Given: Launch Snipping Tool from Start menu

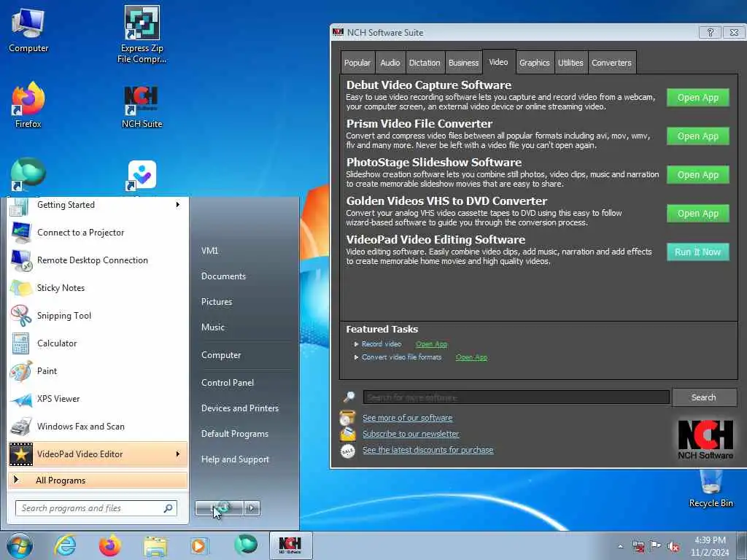Looking at the screenshot, I should point(98,316).
